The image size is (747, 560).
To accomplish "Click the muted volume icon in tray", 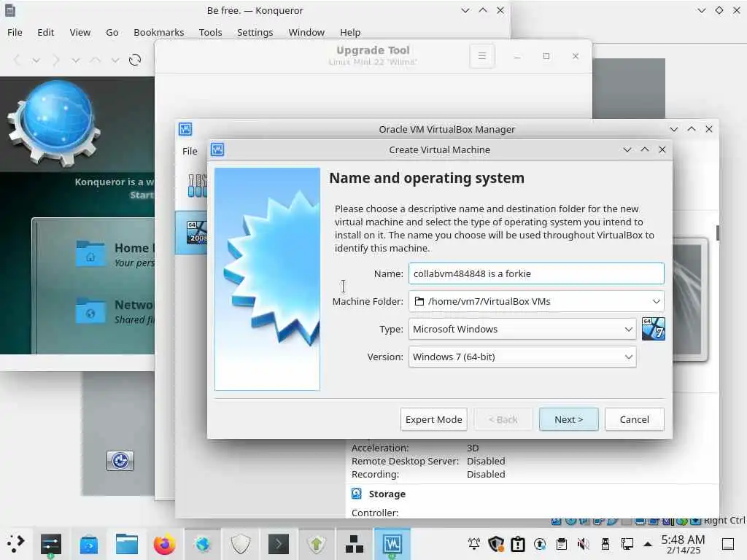I will coord(583,544).
